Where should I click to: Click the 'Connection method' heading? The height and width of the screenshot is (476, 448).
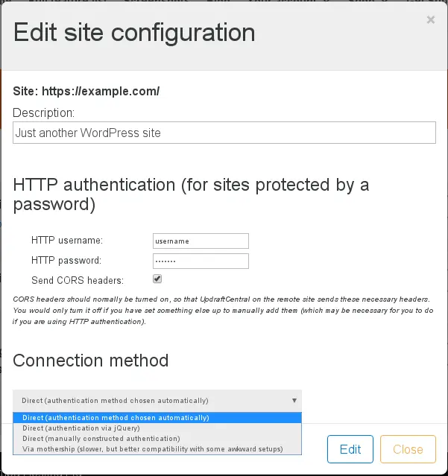tap(90, 361)
